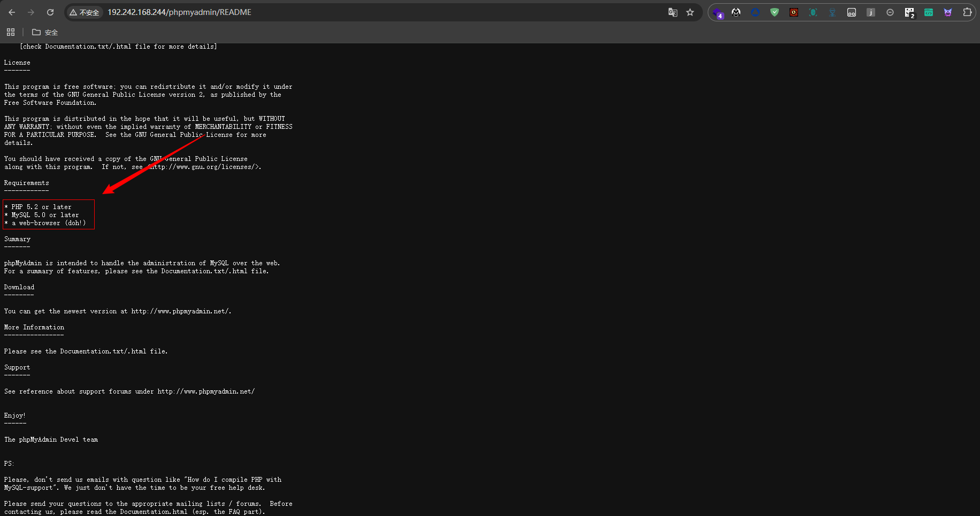The image size is (980, 516).
Task: Click line starting 'FOR A PARTICULAR PURPOSE.'
Action: [x=135, y=135]
